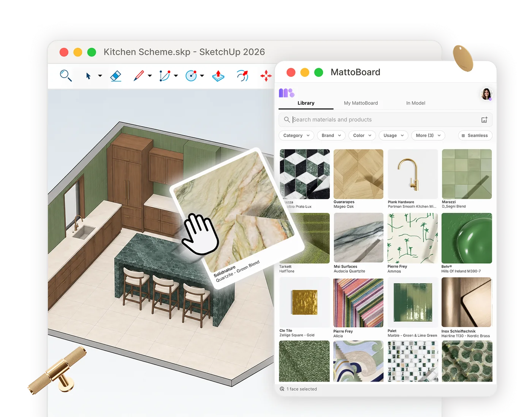Activate the Move tool with red arrows

click(x=266, y=76)
